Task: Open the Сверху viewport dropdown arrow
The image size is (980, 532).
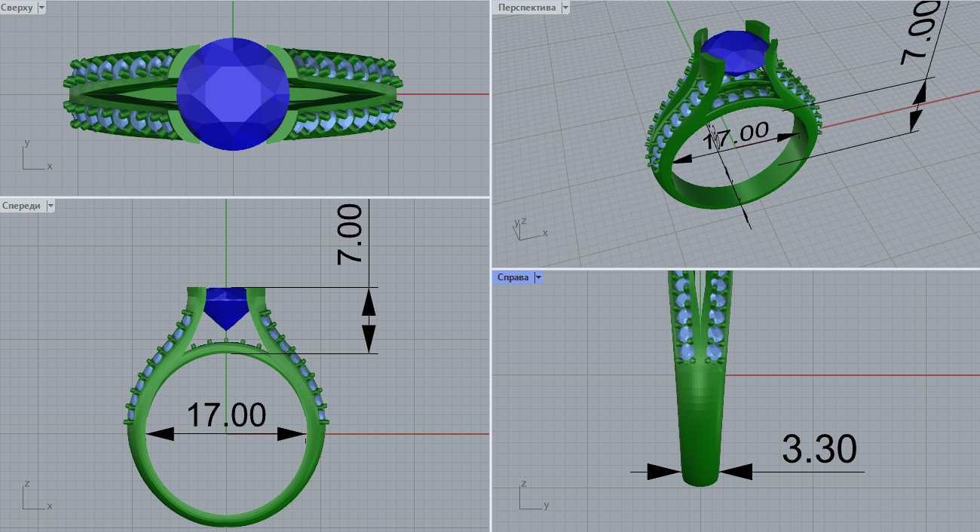Action: (x=41, y=8)
